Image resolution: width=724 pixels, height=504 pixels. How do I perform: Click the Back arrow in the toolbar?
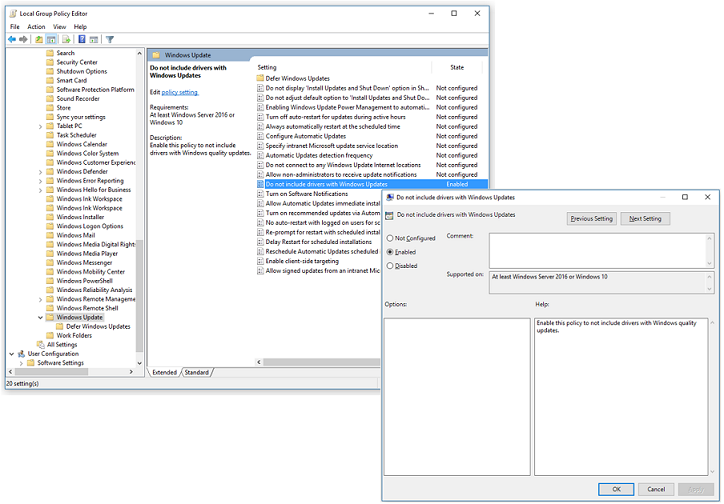[x=11, y=39]
